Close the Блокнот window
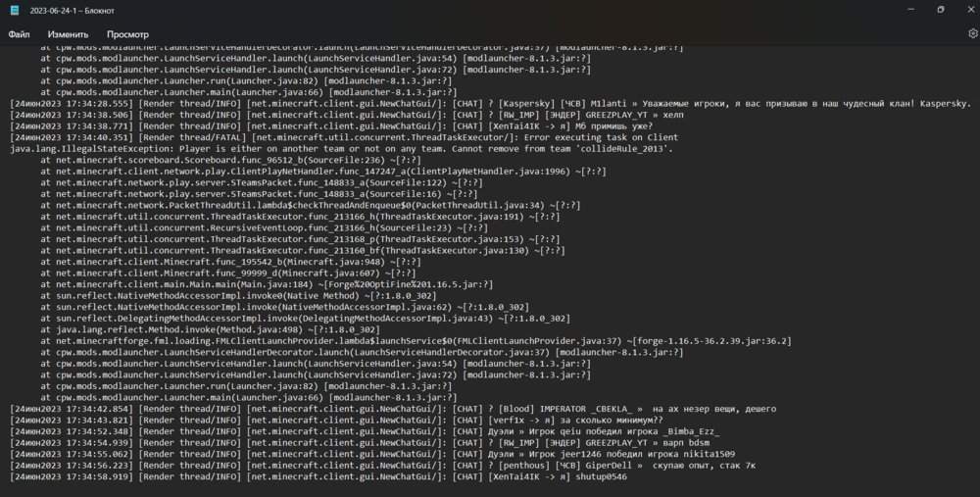The height and width of the screenshot is (497, 980). [x=970, y=10]
